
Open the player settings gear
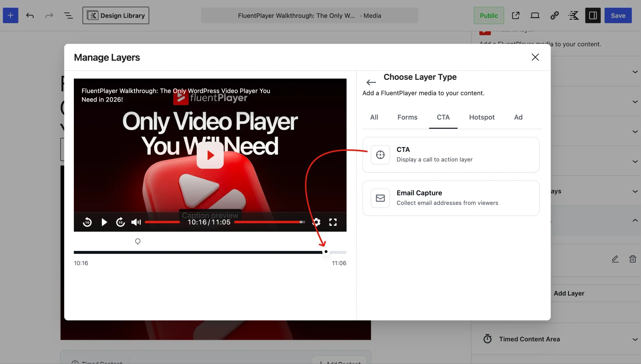coord(316,222)
